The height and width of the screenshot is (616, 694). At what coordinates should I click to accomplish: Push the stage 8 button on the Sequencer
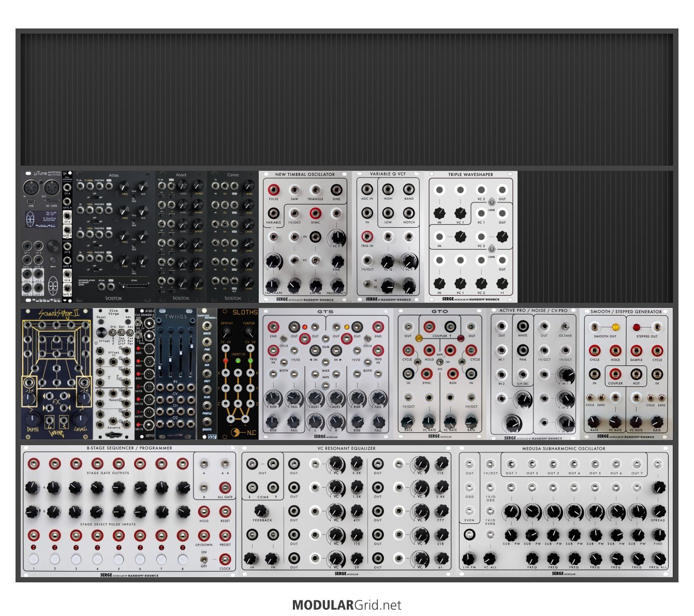(183, 560)
